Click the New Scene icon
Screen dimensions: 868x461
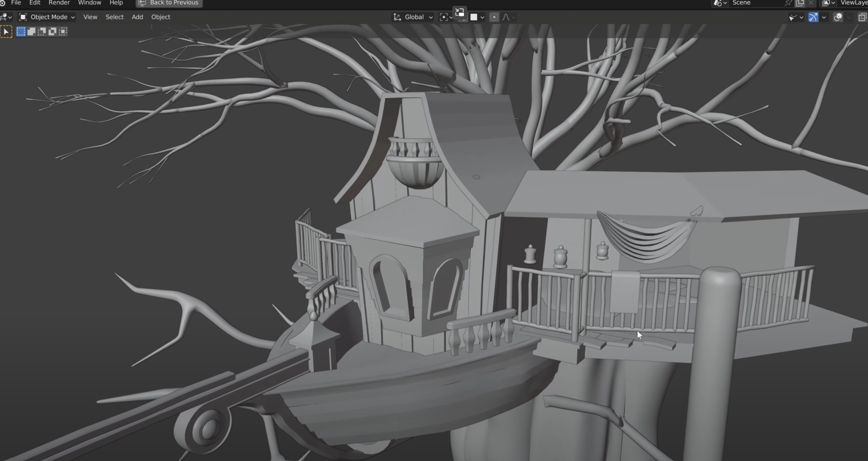(x=800, y=3)
